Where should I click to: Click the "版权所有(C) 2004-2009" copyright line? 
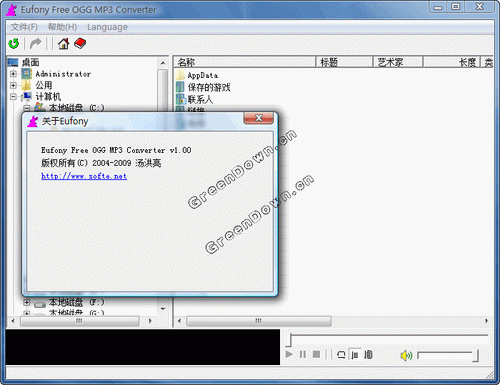pos(101,163)
